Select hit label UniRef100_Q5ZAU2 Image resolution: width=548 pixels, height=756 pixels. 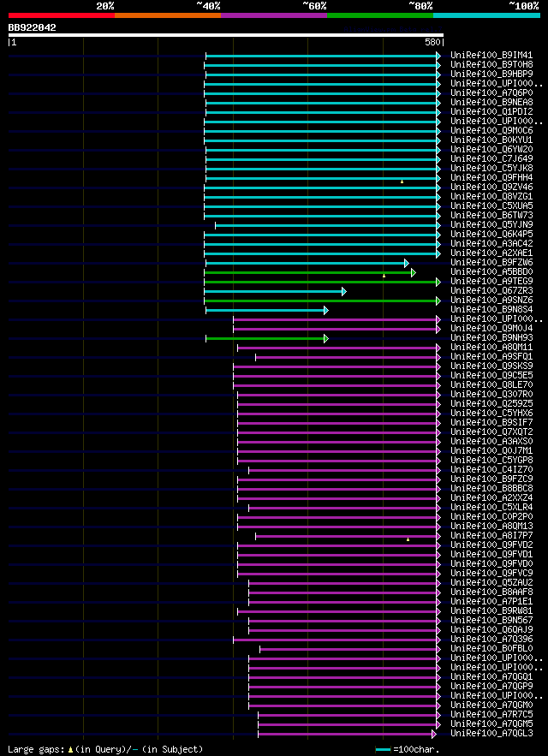coord(491,584)
